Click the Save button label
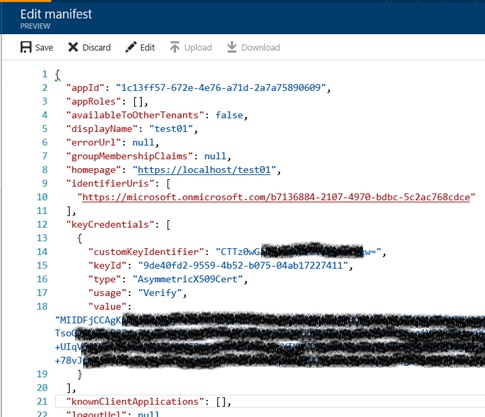The height and width of the screenshot is (417, 485). click(x=44, y=48)
